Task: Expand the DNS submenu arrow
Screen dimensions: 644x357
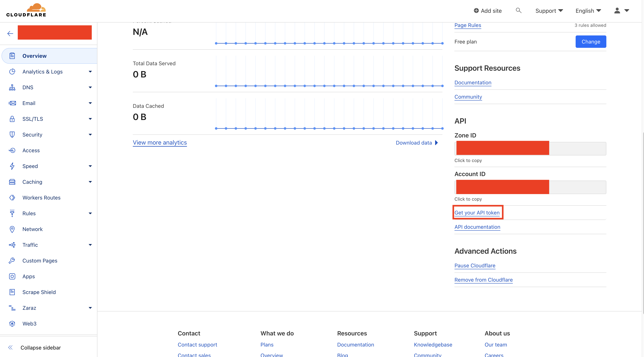Action: [x=90, y=87]
